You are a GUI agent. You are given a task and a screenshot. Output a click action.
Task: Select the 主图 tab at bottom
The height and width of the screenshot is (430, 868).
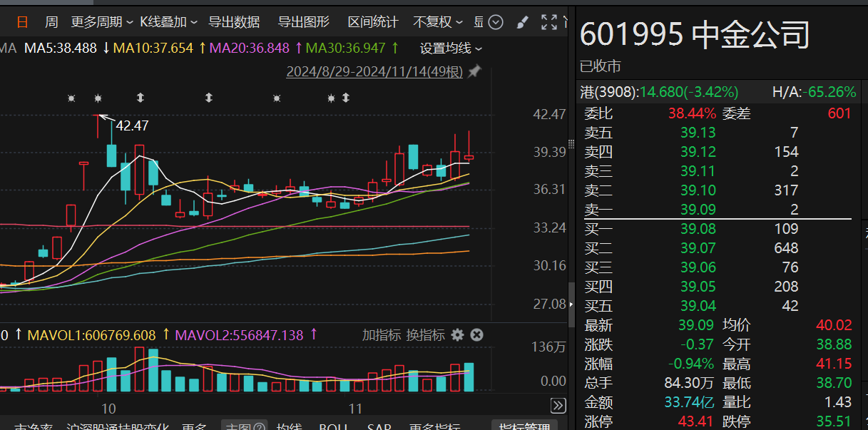(244, 426)
